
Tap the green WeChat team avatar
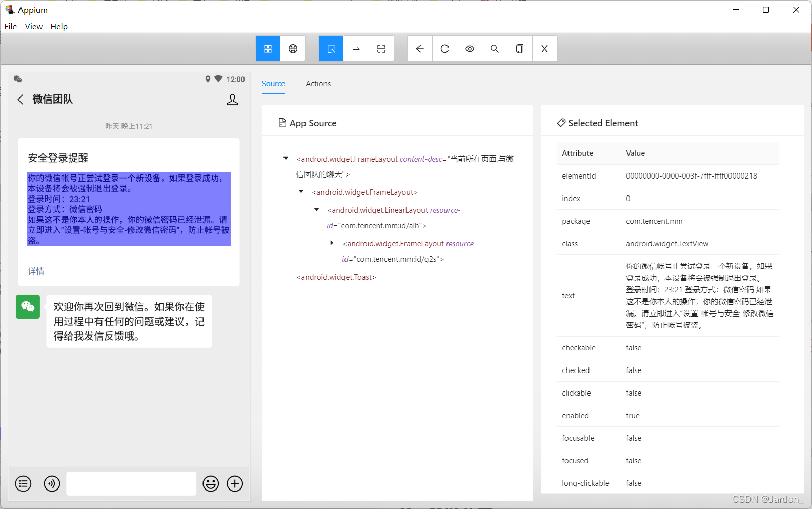(x=28, y=306)
